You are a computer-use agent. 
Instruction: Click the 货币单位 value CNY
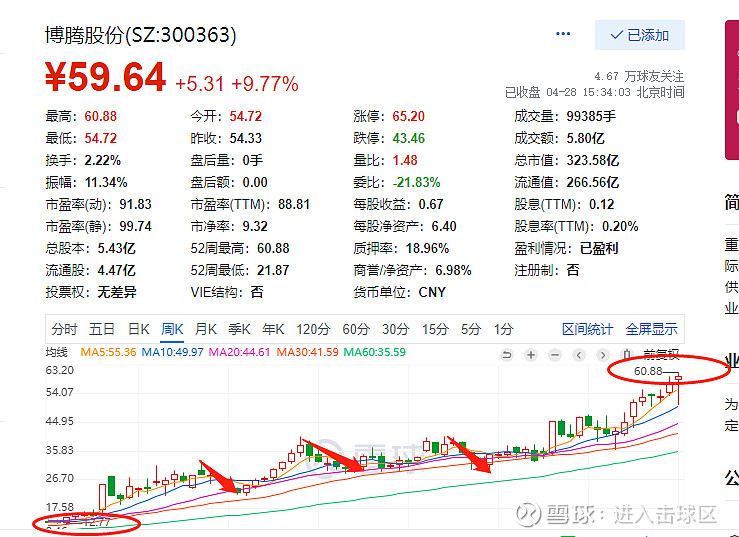[x=432, y=292]
